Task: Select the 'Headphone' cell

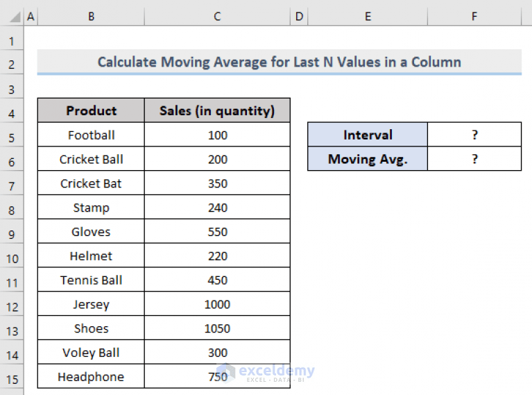Action: point(91,376)
